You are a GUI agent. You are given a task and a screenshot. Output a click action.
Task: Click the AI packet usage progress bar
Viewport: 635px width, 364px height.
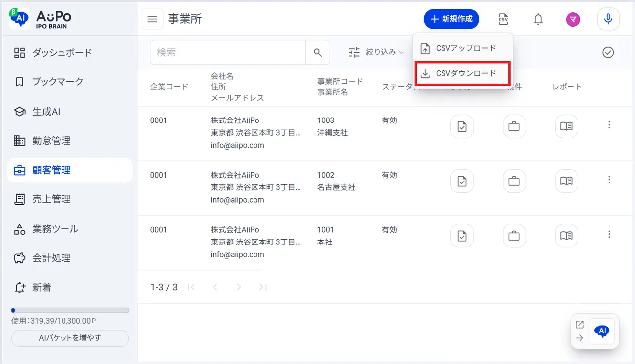70,311
